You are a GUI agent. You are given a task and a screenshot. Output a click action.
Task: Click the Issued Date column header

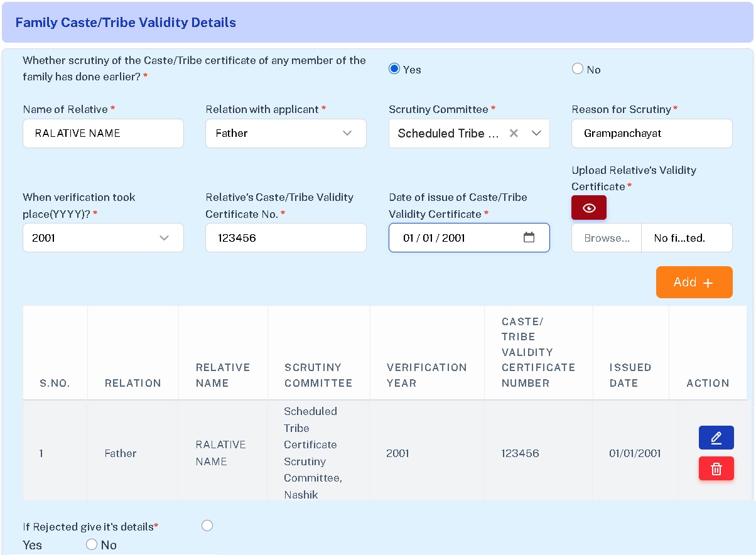[x=630, y=375]
